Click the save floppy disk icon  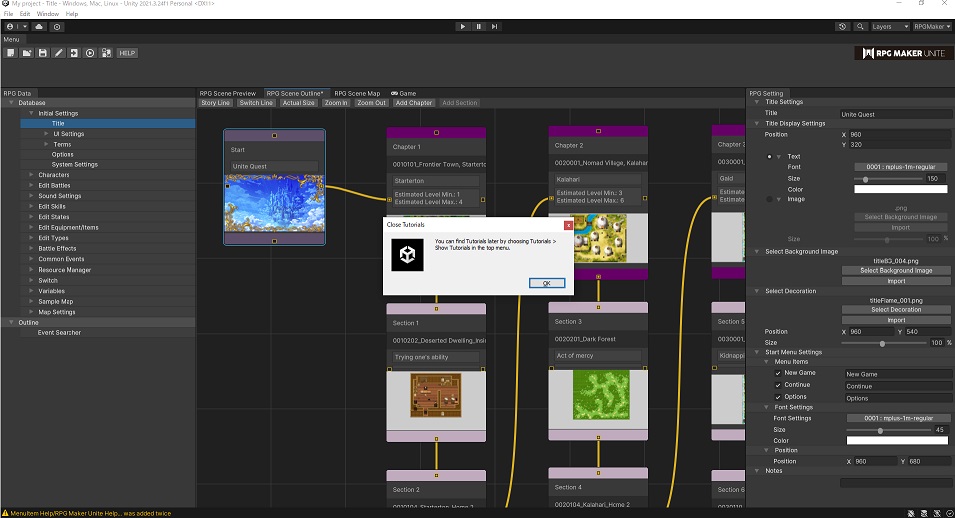[43, 53]
